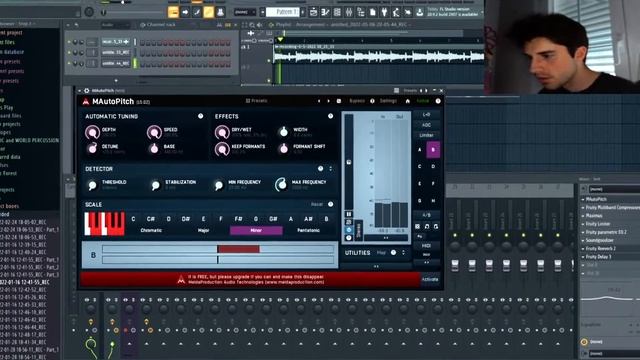640x360 pixels.
Task: Expand the Fruity Limiter slot arrow
Action: click(x=583, y=224)
